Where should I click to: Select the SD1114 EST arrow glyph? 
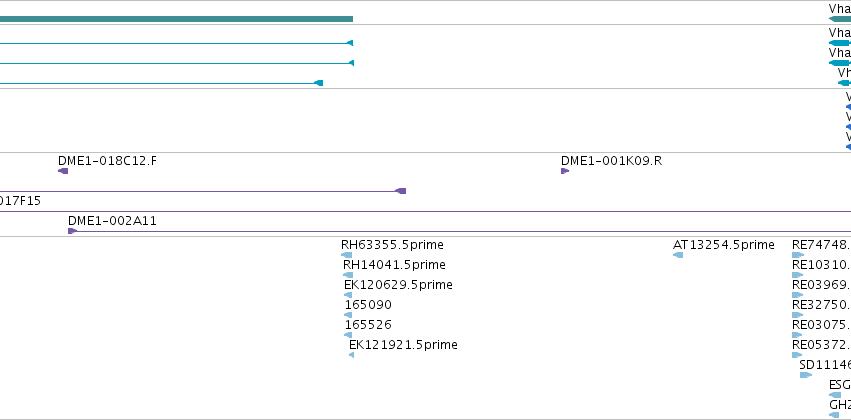[x=806, y=375]
